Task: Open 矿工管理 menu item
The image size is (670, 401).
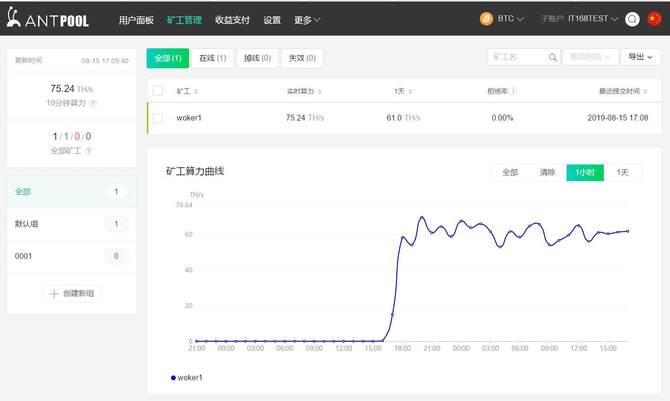Action: tap(184, 20)
